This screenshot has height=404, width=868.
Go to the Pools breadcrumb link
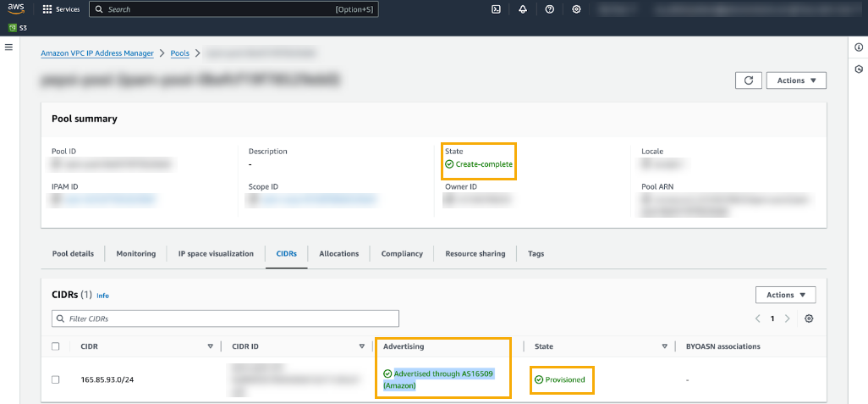point(180,53)
